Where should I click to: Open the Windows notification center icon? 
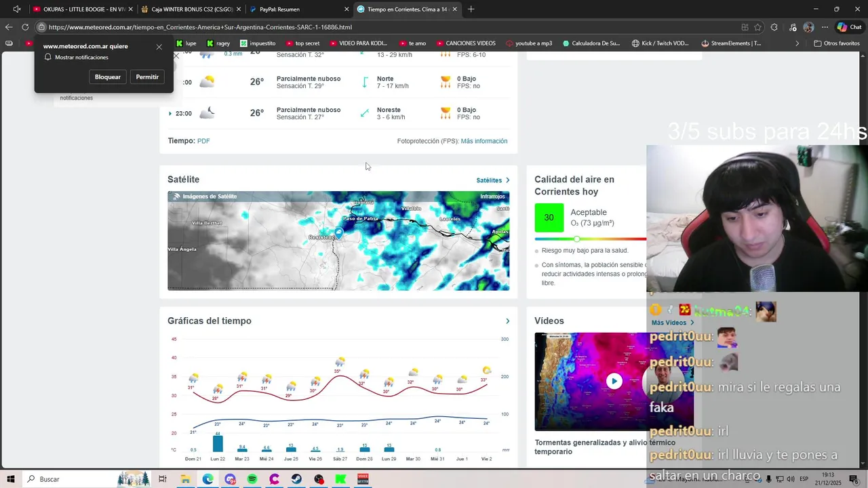[854, 479]
